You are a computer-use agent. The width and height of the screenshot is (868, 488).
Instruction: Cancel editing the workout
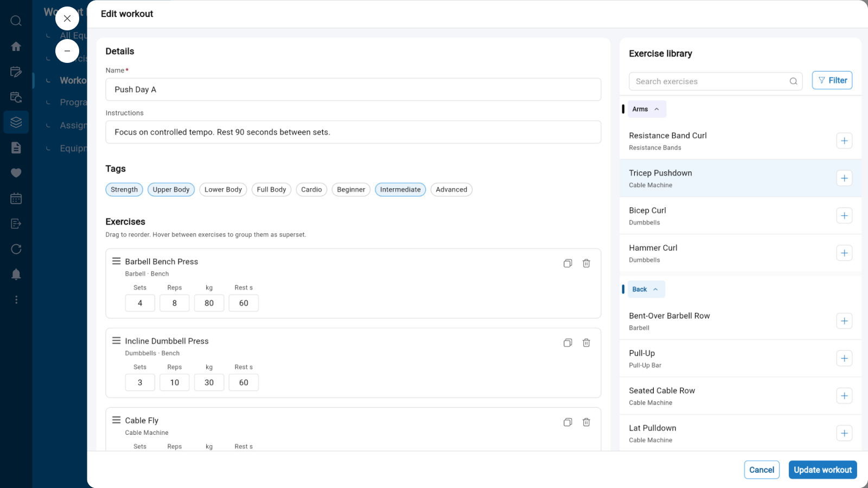click(762, 470)
